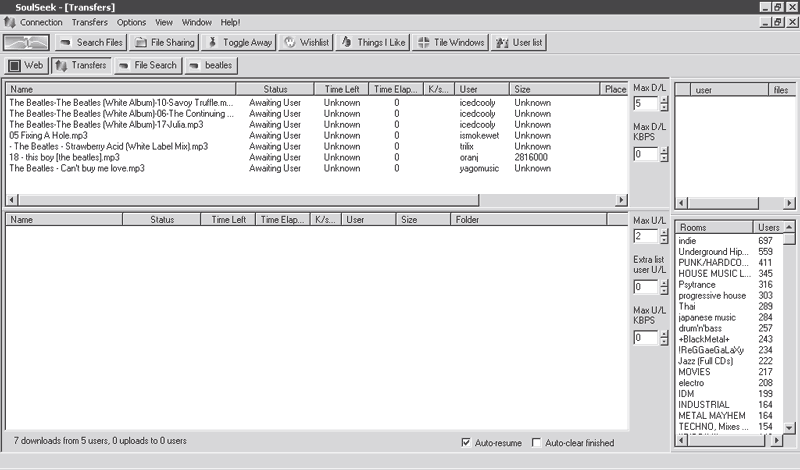Image resolution: width=800 pixels, height=470 pixels.
Task: Increase Max D/L value with up arrow
Action: point(662,99)
